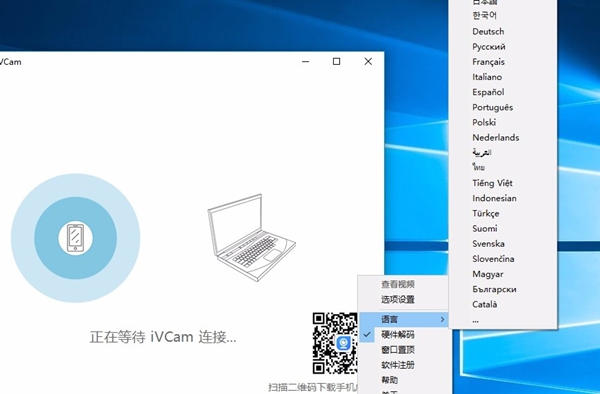Screen dimensions: 600x394
Task: Click the QR code for mobile download
Action: [335, 343]
